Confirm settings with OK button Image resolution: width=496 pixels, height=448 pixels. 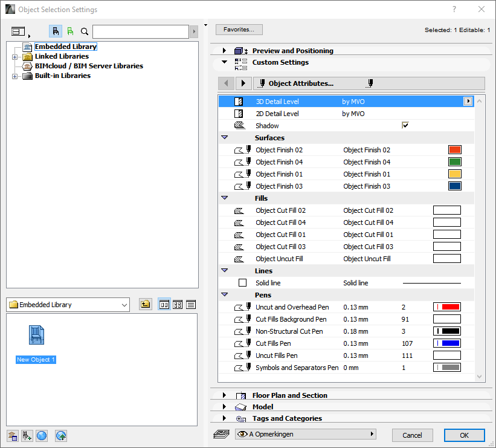(x=464, y=435)
